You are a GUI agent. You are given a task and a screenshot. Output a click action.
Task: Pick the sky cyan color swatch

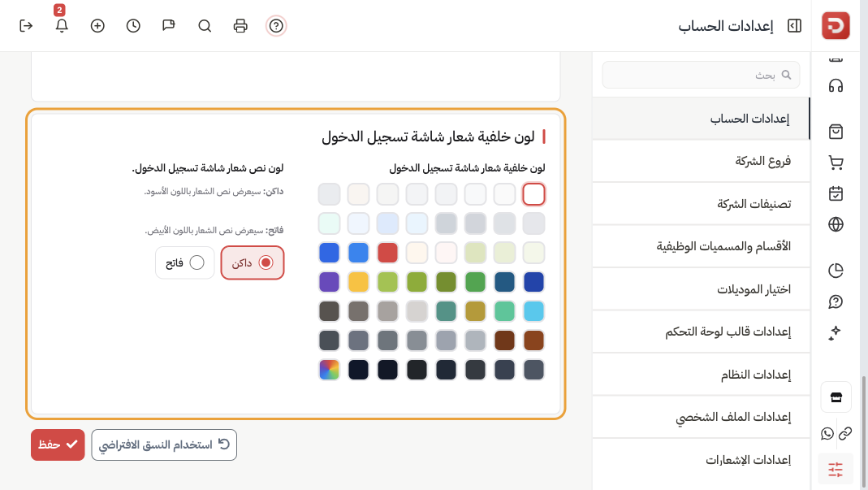533,311
